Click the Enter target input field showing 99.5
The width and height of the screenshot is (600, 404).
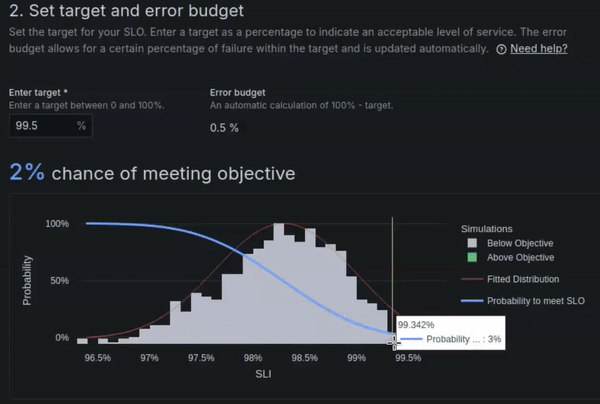coord(51,126)
